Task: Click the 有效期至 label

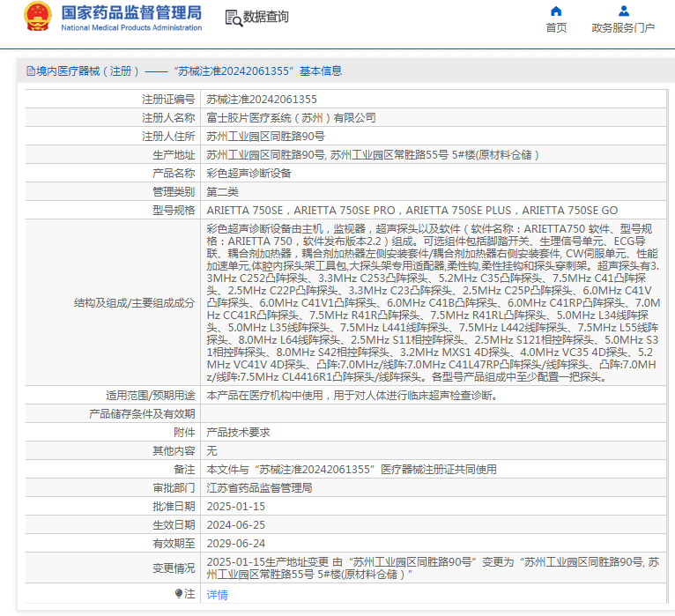Action: [174, 544]
